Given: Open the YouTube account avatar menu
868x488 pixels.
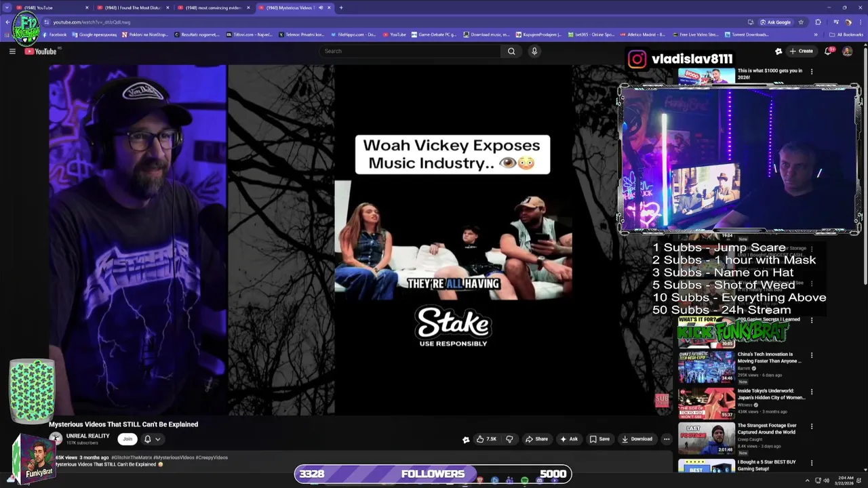Looking at the screenshot, I should [x=847, y=51].
